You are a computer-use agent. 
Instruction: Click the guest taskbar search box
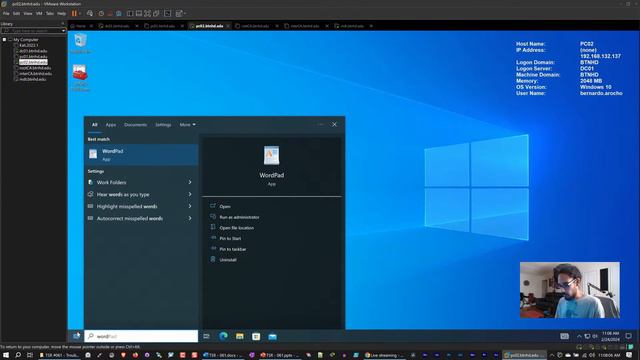pos(141,336)
